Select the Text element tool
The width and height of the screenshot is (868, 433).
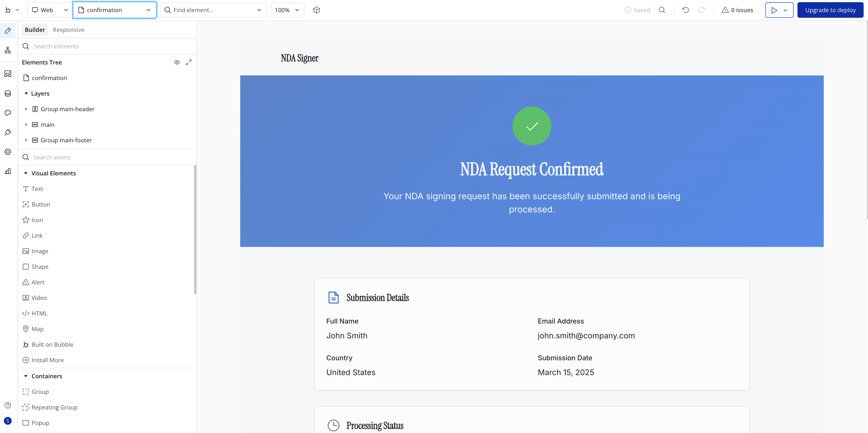pyautogui.click(x=33, y=189)
